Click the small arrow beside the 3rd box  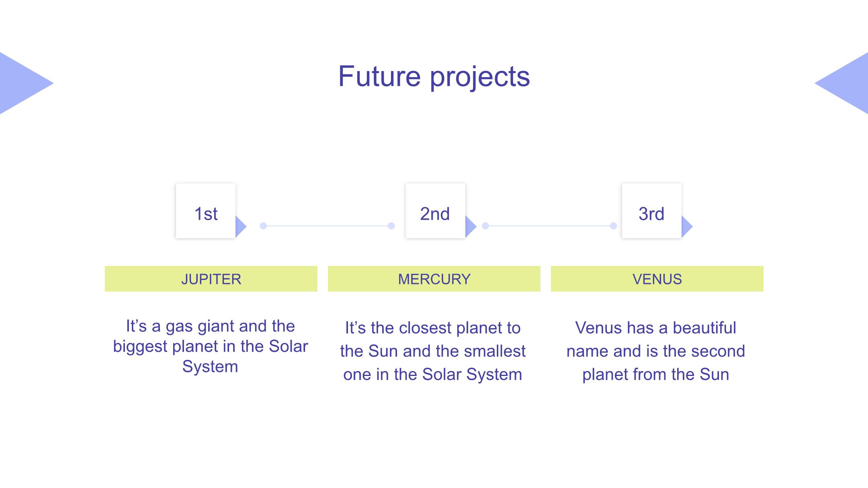click(686, 227)
